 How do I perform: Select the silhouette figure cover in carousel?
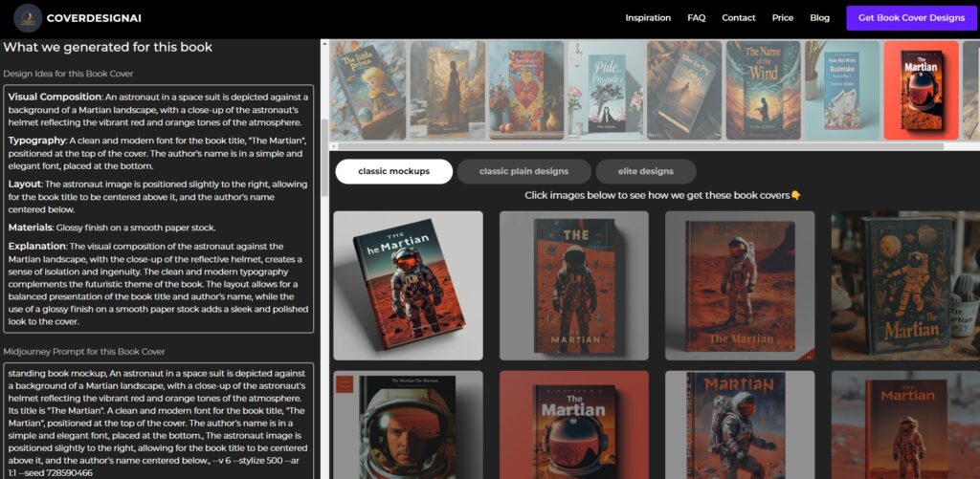tap(447, 90)
